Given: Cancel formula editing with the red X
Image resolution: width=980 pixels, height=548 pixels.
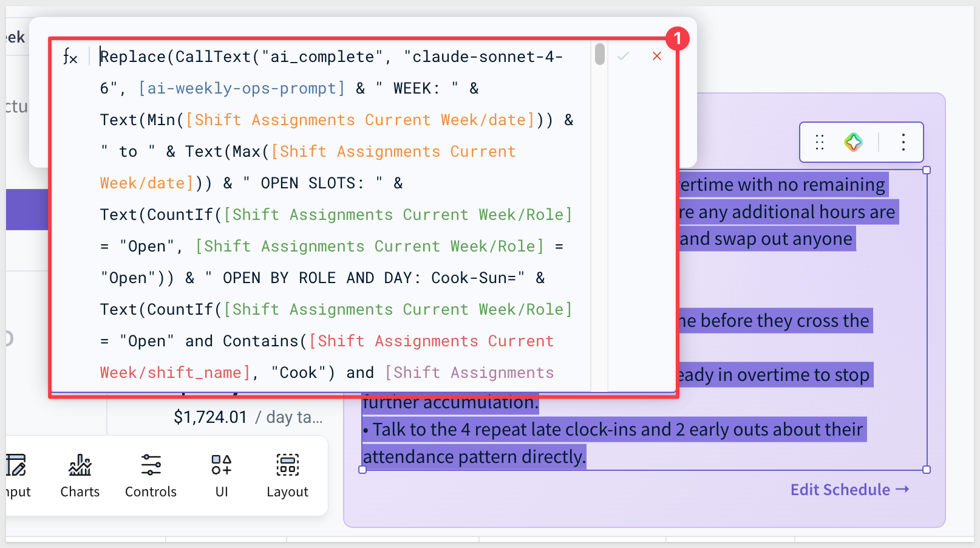Looking at the screenshot, I should tap(656, 56).
